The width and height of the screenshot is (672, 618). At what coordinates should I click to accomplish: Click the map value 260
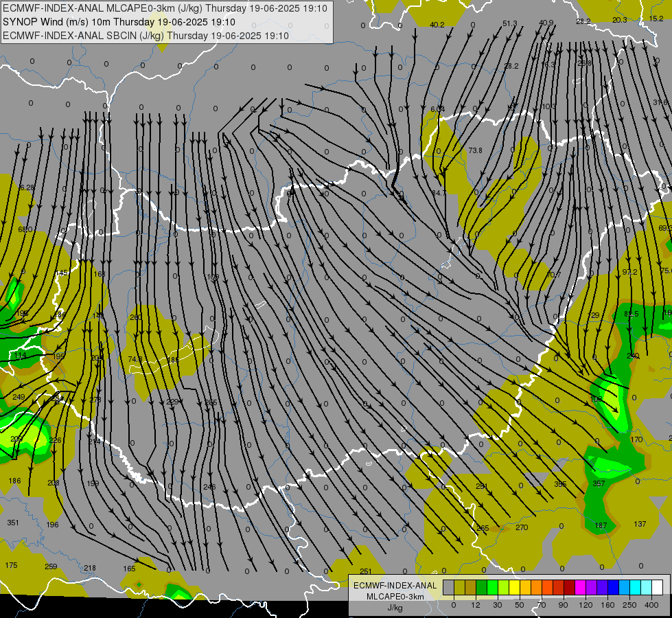click(135, 317)
